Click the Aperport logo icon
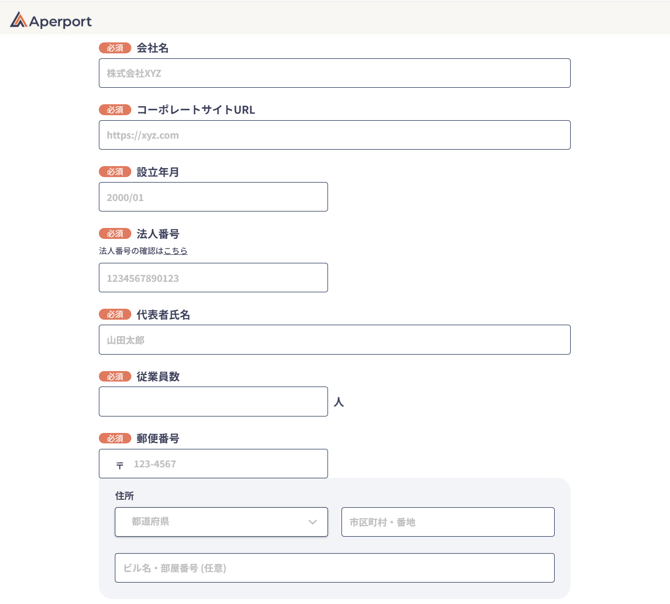The image size is (670, 604). pyautogui.click(x=18, y=20)
